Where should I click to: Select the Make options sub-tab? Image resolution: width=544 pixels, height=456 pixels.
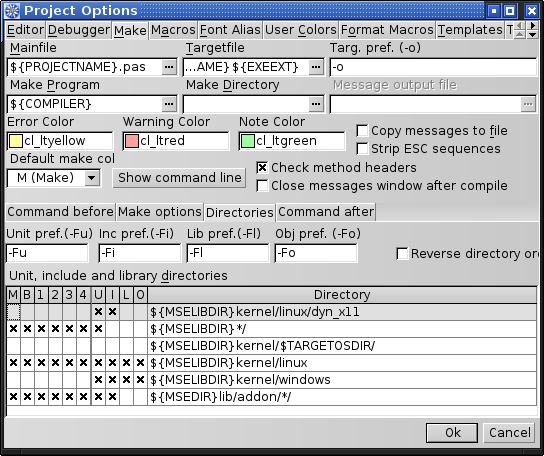160,212
